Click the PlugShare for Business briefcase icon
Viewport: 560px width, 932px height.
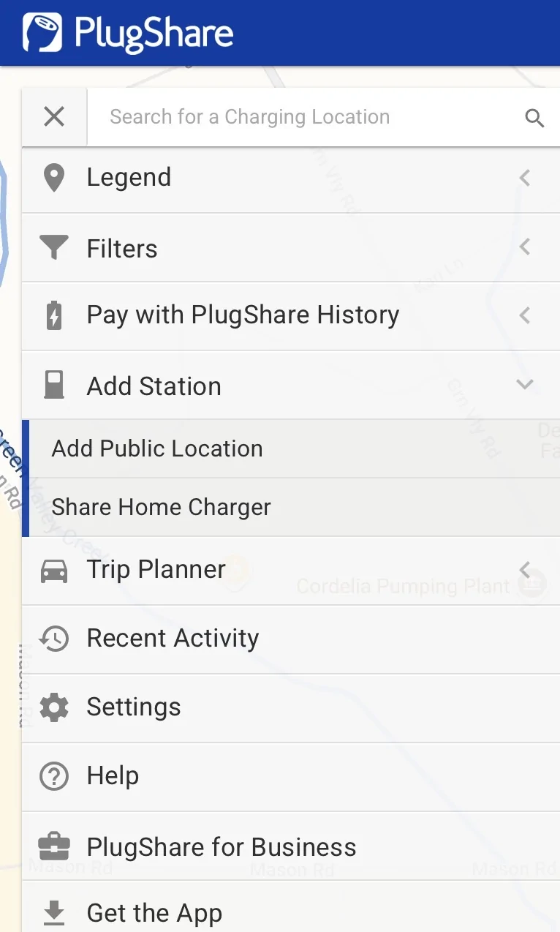(54, 846)
